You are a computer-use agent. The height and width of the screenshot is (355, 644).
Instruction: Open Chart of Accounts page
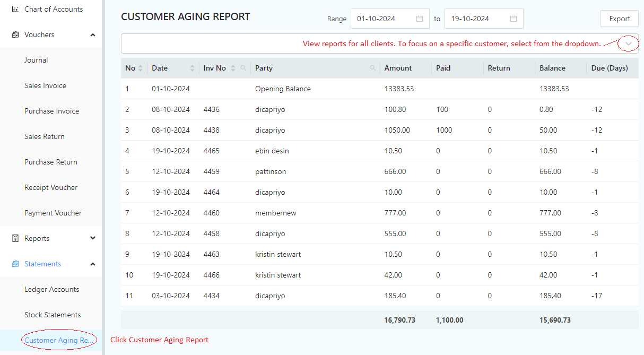tap(54, 9)
